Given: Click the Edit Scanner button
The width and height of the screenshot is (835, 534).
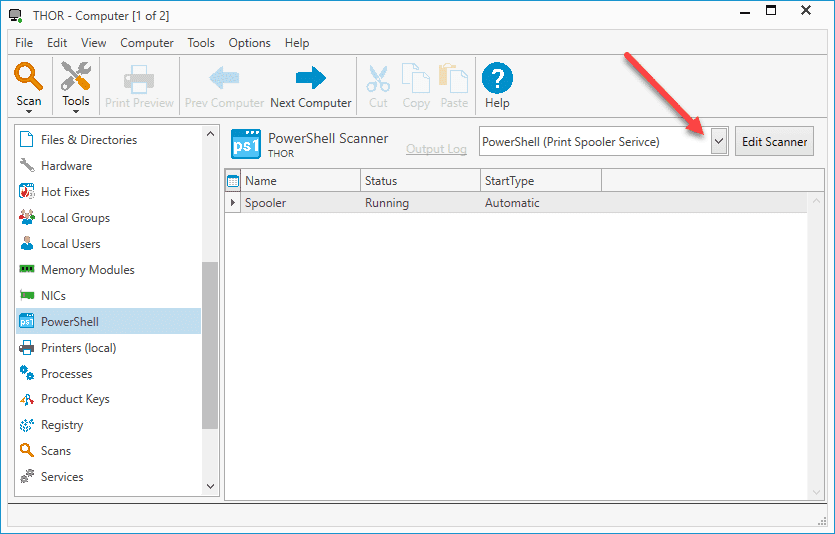Looking at the screenshot, I should pyautogui.click(x=774, y=142).
